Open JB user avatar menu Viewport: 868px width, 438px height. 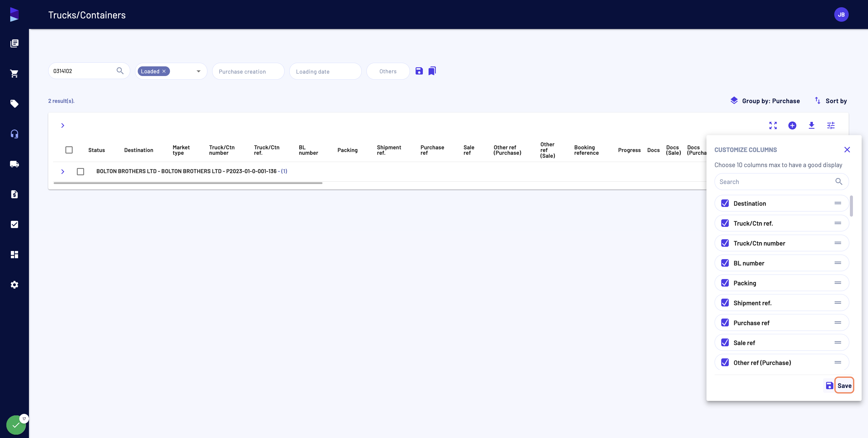click(x=841, y=14)
